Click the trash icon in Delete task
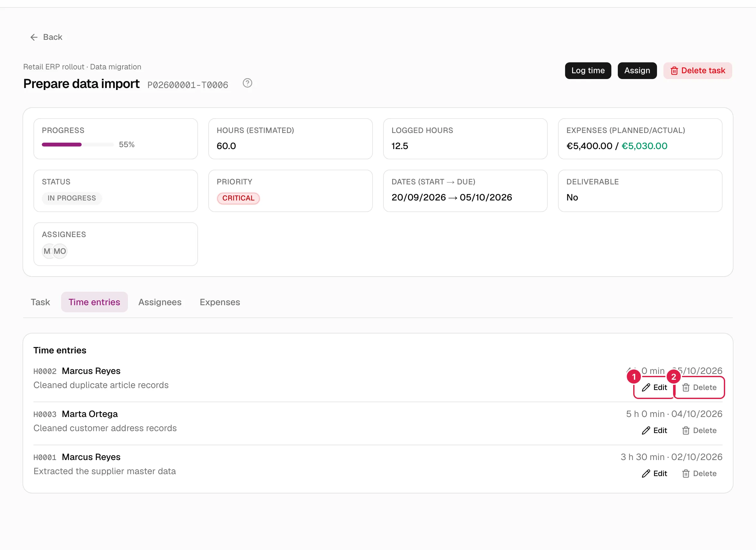756x550 pixels. (674, 71)
